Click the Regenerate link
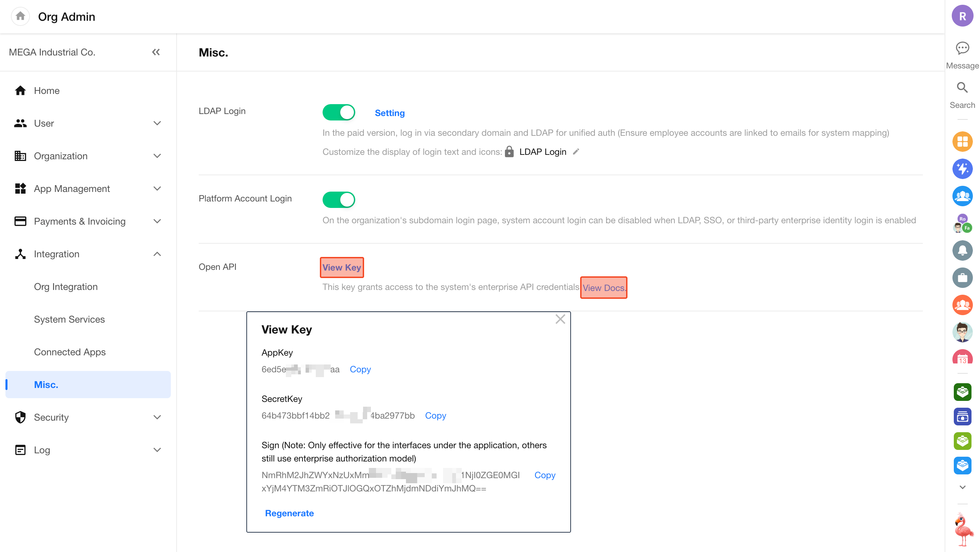The image size is (980, 552). click(289, 513)
